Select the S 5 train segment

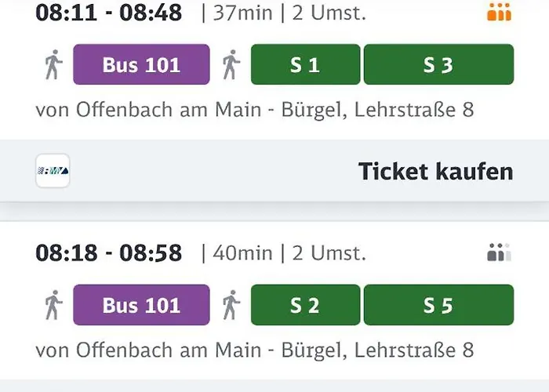[438, 305]
